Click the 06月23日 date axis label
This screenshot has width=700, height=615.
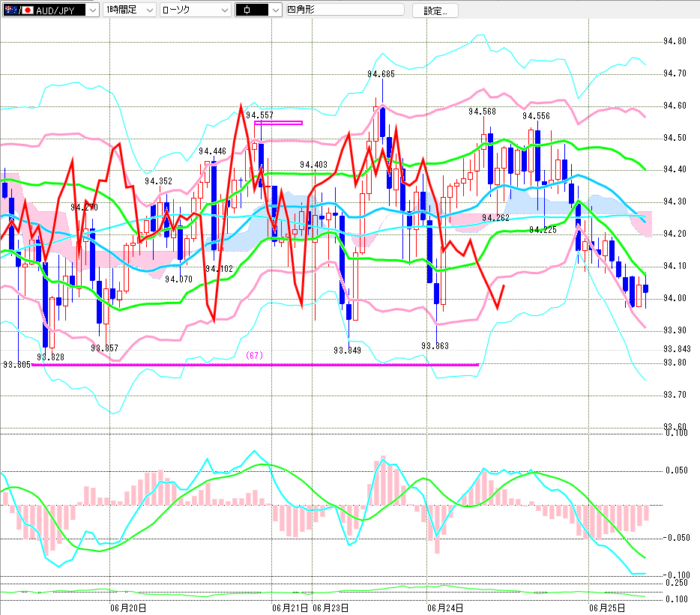click(331, 608)
